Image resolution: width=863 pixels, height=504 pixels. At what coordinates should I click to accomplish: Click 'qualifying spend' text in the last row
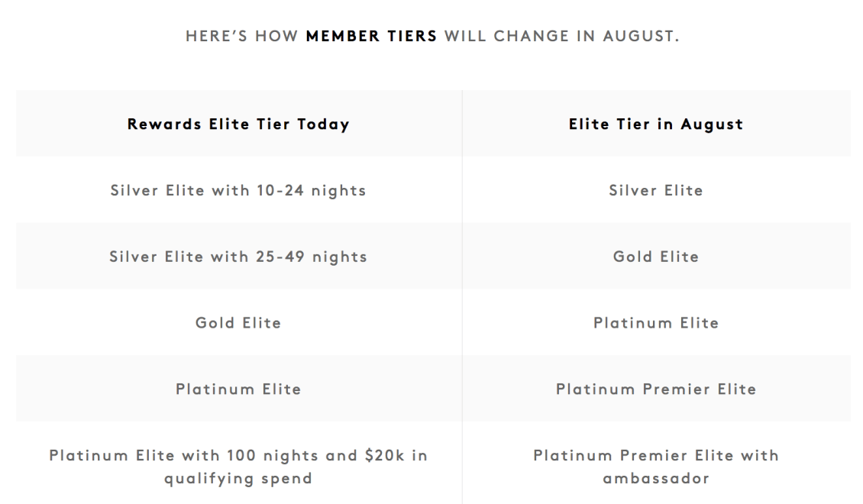tap(238, 479)
